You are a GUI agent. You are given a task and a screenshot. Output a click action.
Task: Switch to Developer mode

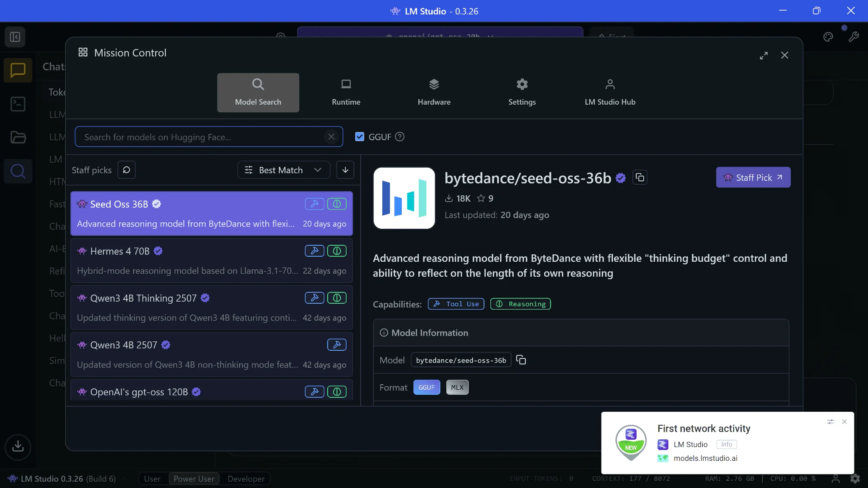click(246, 479)
